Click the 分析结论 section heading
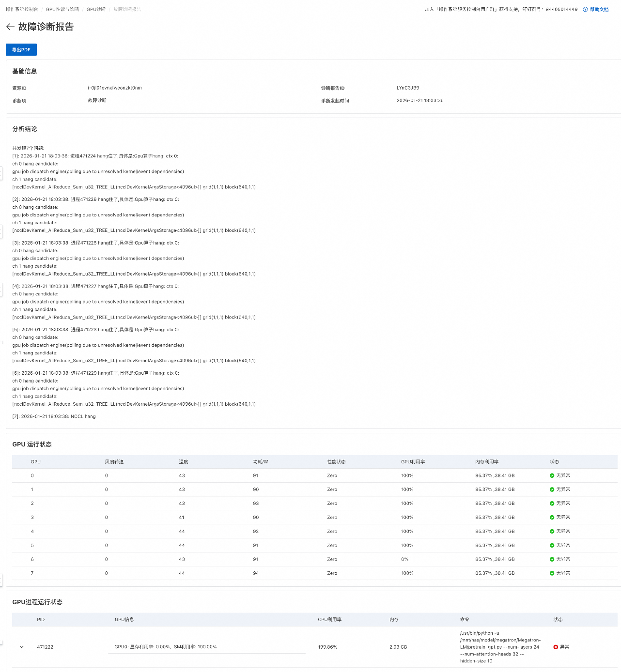 [x=25, y=129]
